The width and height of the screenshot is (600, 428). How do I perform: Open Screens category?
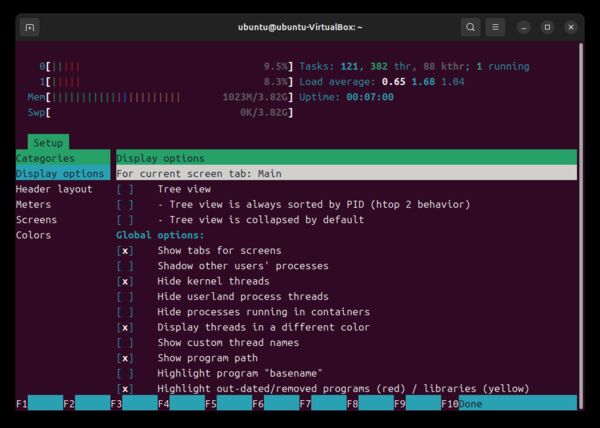pyautogui.click(x=36, y=220)
